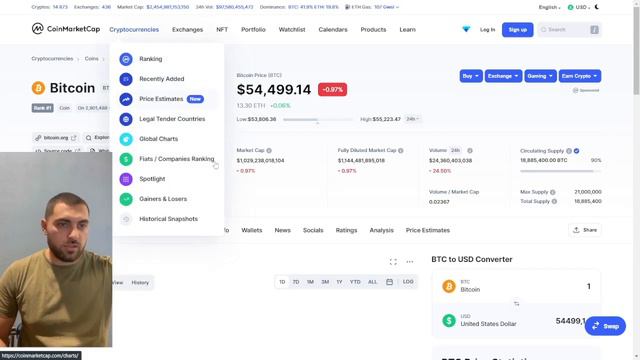Image resolution: width=640 pixels, height=360 pixels.
Task: Click the USD dollar icon in converter
Action: pos(449,320)
